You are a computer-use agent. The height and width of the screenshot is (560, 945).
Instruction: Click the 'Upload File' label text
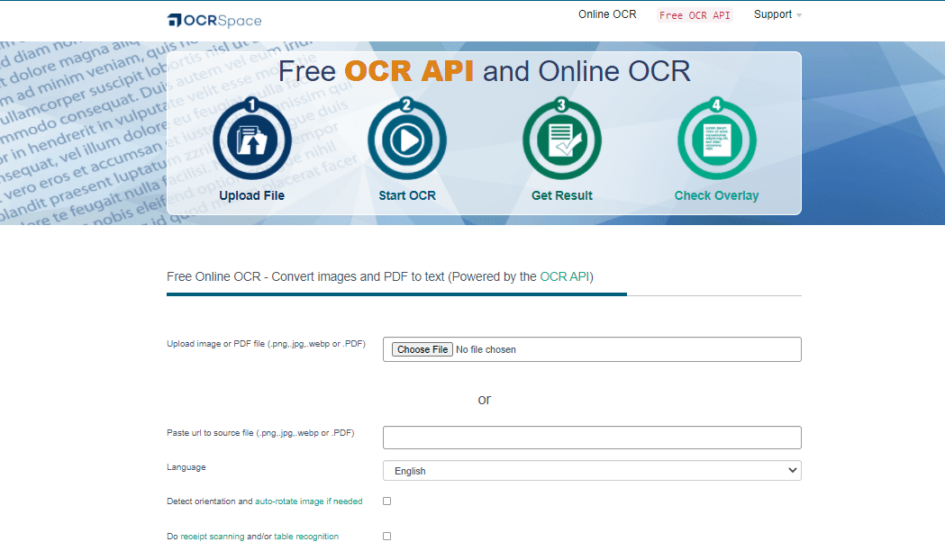click(252, 195)
